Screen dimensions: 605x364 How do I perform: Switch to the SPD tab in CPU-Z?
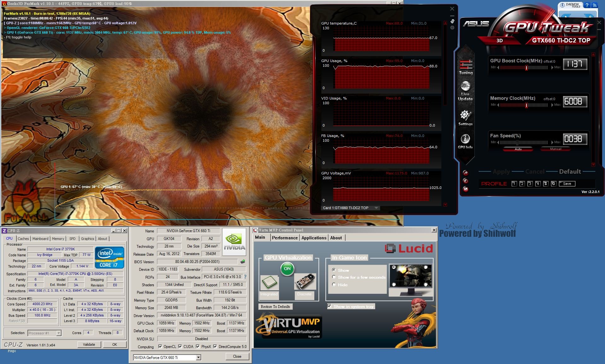click(x=73, y=239)
